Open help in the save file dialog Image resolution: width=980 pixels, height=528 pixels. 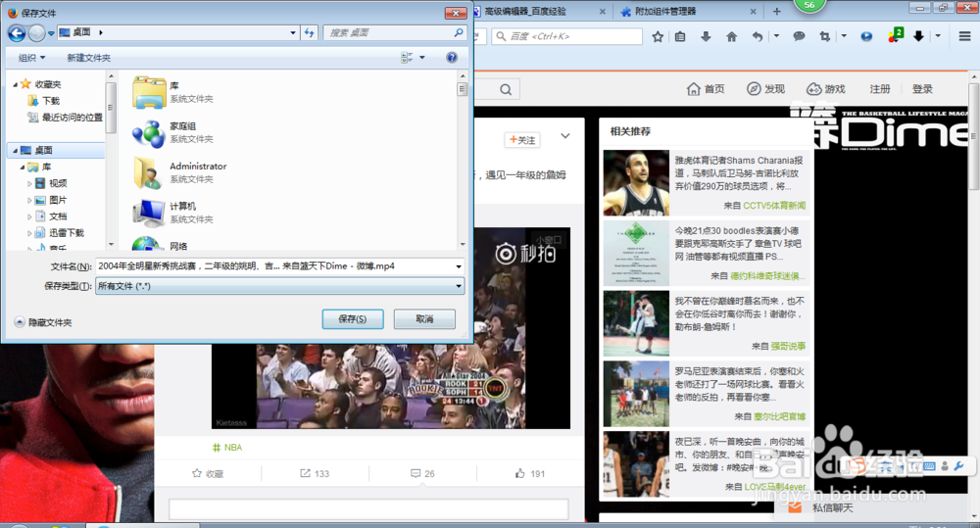[x=452, y=58]
